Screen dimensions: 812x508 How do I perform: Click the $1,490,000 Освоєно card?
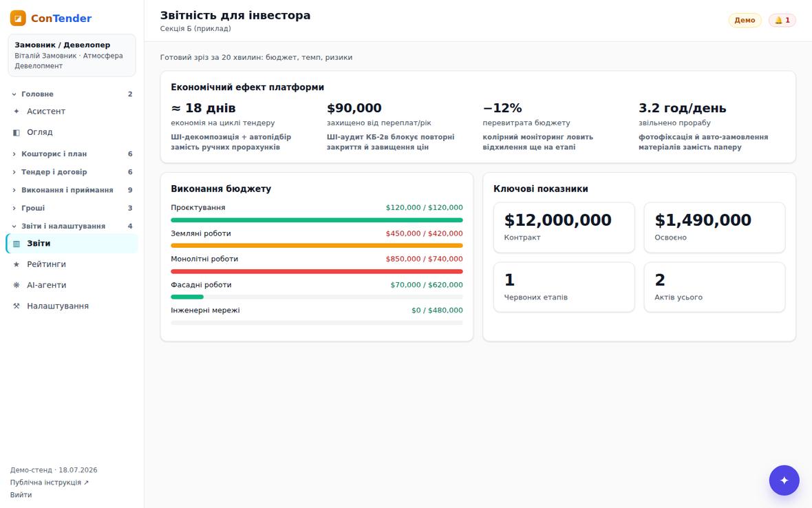715,228
